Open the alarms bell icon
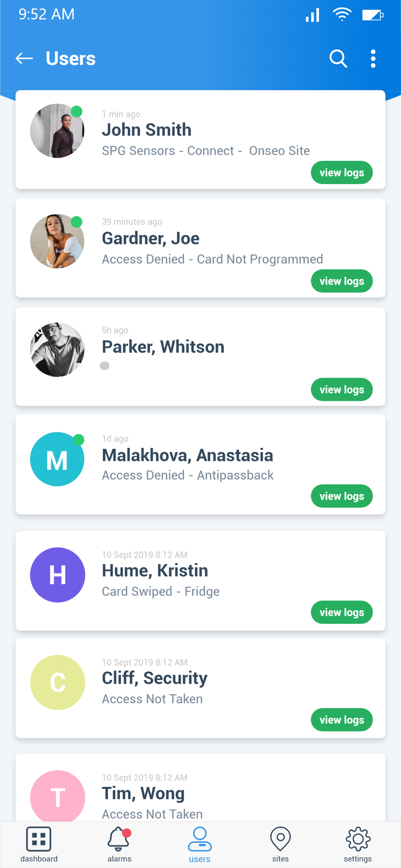 point(119,845)
